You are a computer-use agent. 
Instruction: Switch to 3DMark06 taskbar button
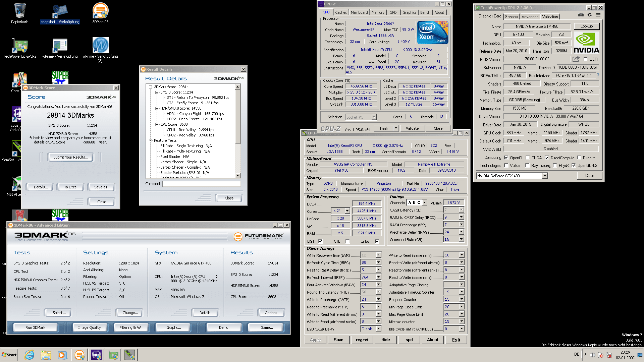[x=79, y=355]
